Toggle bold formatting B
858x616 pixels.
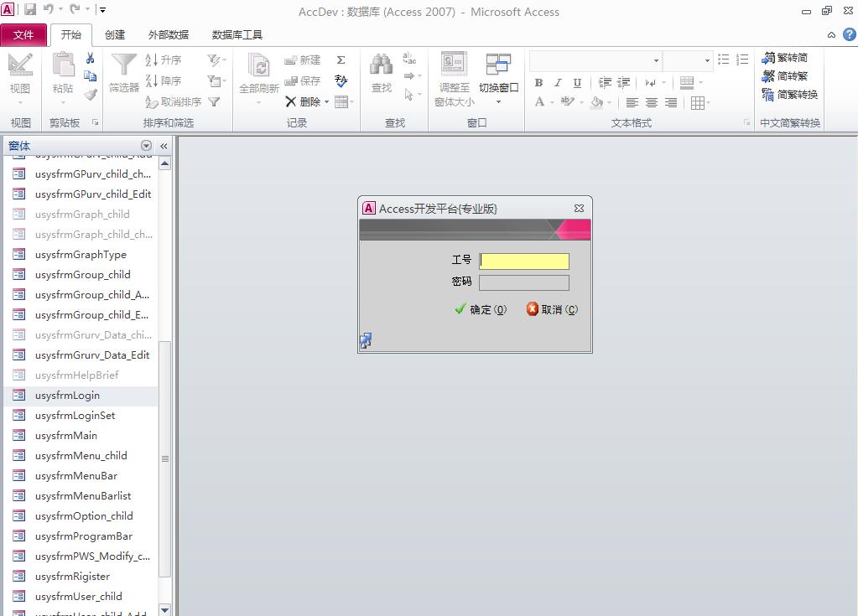[x=539, y=82]
